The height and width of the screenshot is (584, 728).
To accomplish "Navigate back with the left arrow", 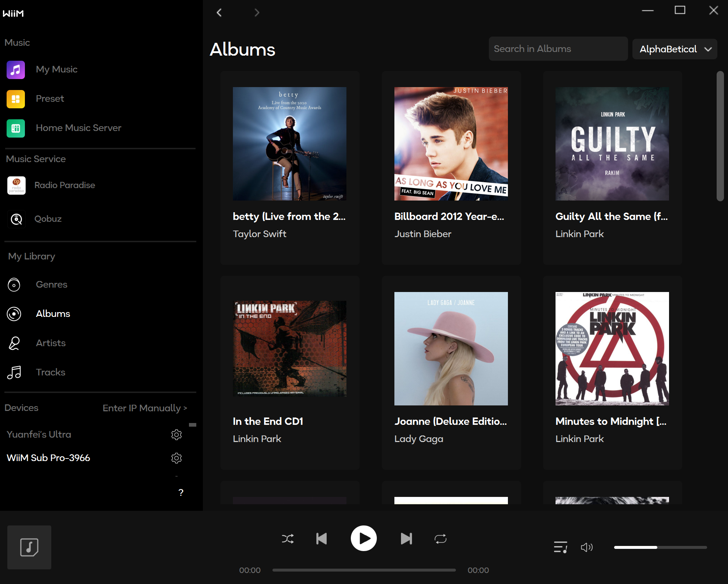I will (x=219, y=13).
